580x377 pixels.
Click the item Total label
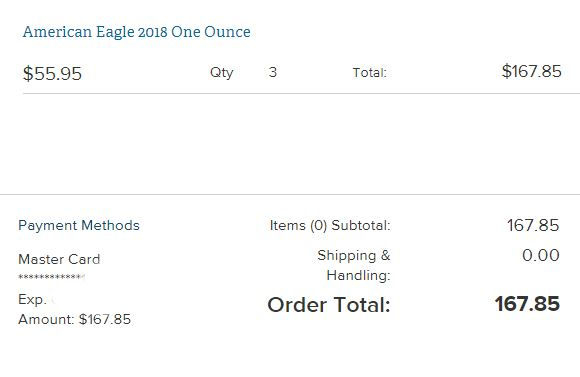click(370, 73)
